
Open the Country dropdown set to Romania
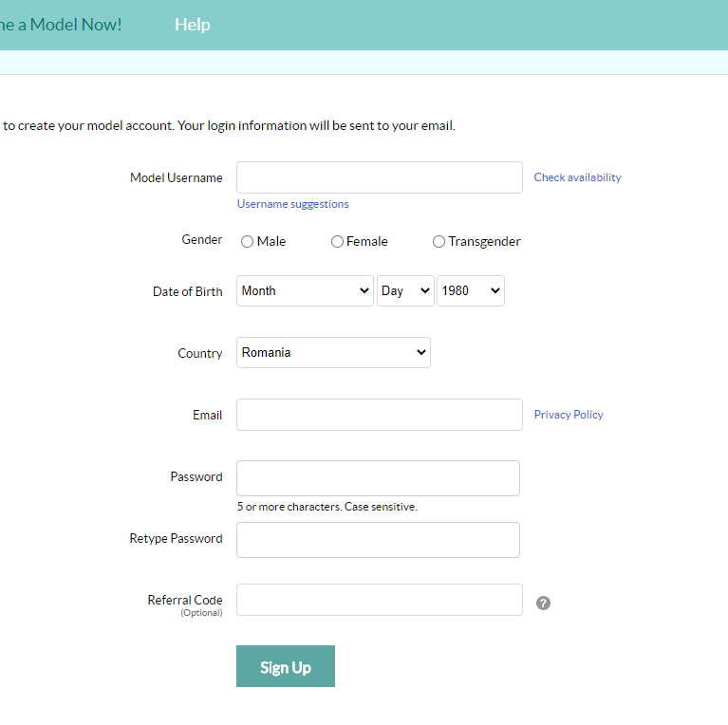[333, 353]
